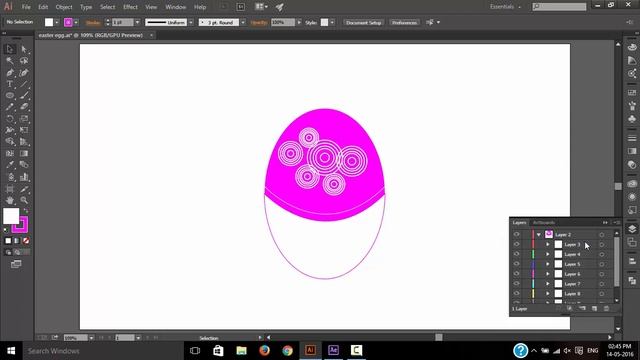640x360 pixels.
Task: Expand Layer 3 disclosure triangle
Action: pyautogui.click(x=548, y=244)
